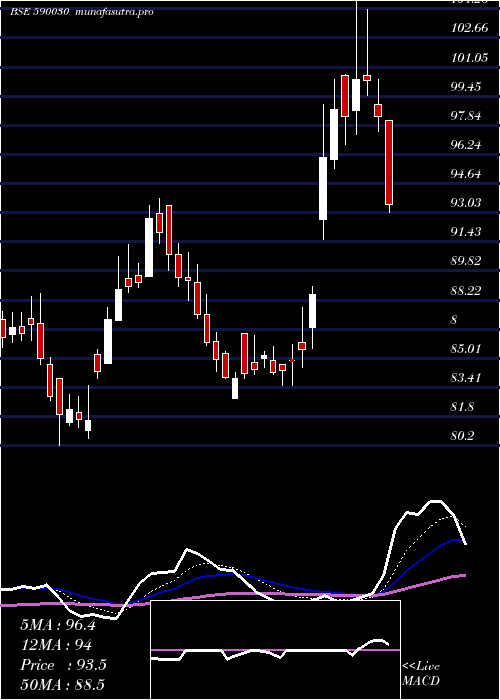Click the 50MA : 88.5 reading
Image resolution: width=500 pixels, height=700 pixels.
(x=62, y=684)
